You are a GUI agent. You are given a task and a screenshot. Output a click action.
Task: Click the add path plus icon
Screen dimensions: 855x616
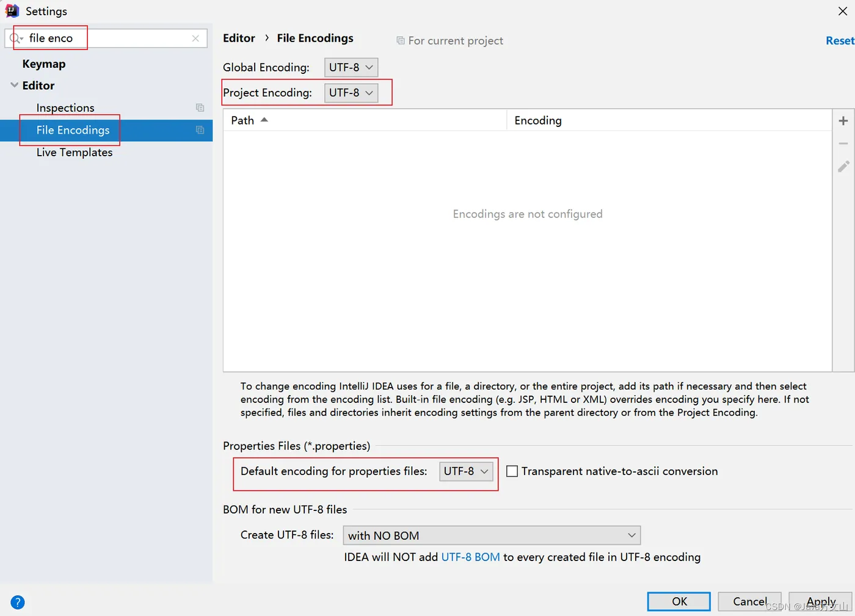[x=843, y=121]
